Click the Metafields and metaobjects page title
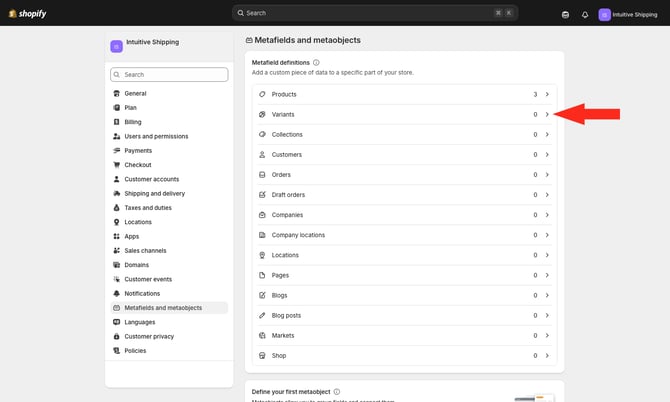This screenshot has width=670, height=402. click(x=307, y=40)
